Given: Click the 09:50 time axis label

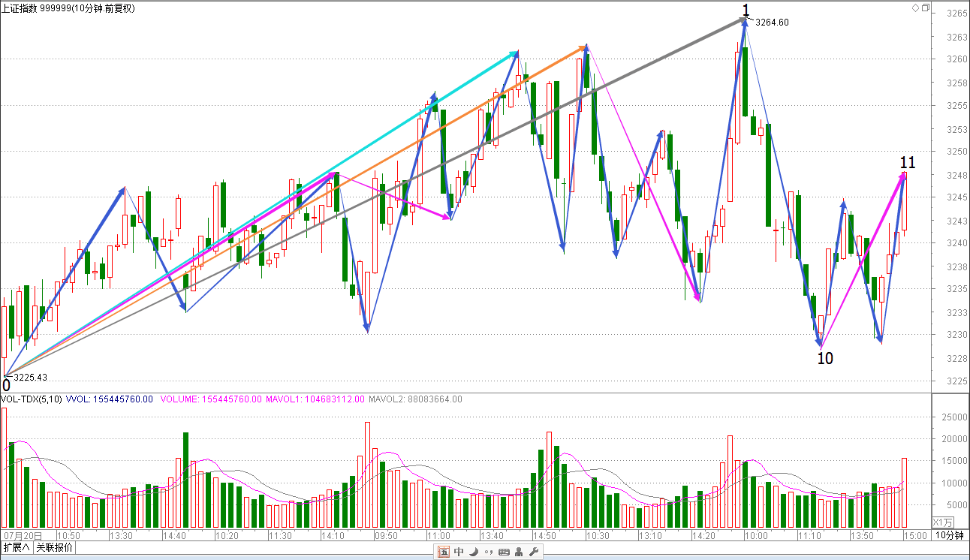Looking at the screenshot, I should point(386,536).
